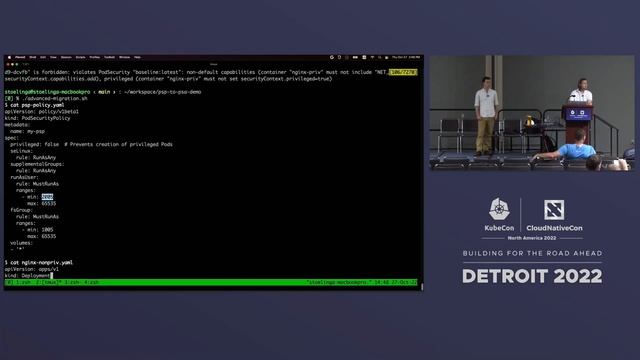This screenshot has width=640, height=360.
Task: Click the menu bar date and time
Action: pos(406,57)
